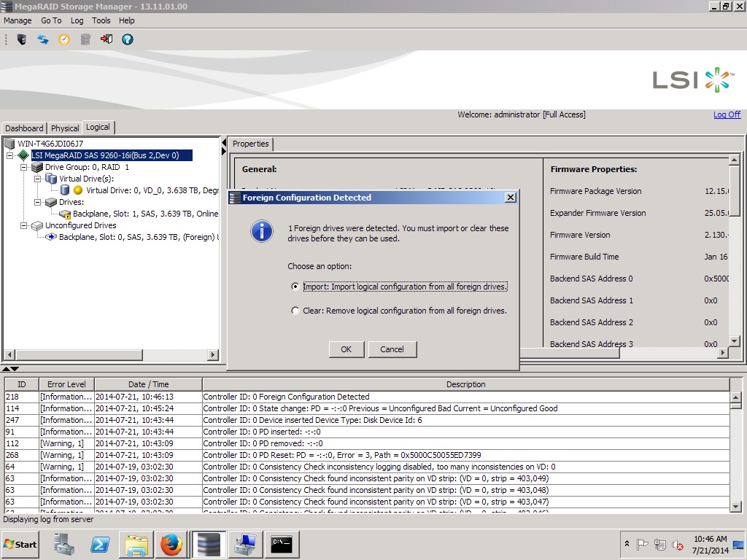Click the Error Level column header
The width and height of the screenshot is (747, 560).
point(66,384)
